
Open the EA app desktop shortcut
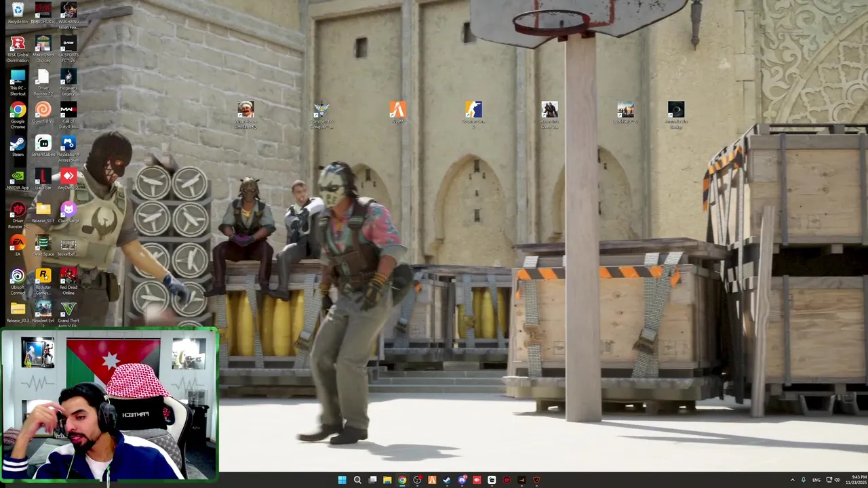click(18, 246)
